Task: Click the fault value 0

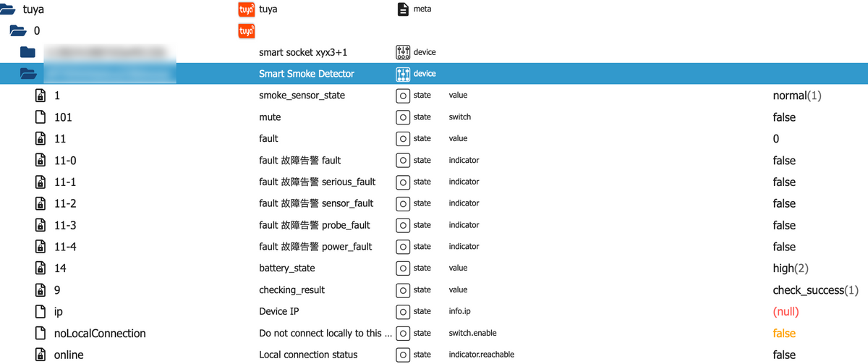Action: (776, 138)
